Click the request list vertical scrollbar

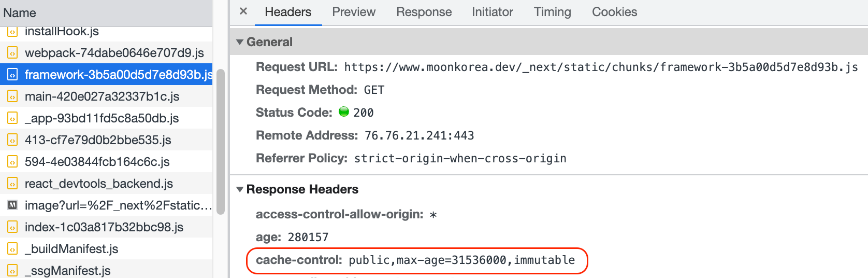(221, 141)
